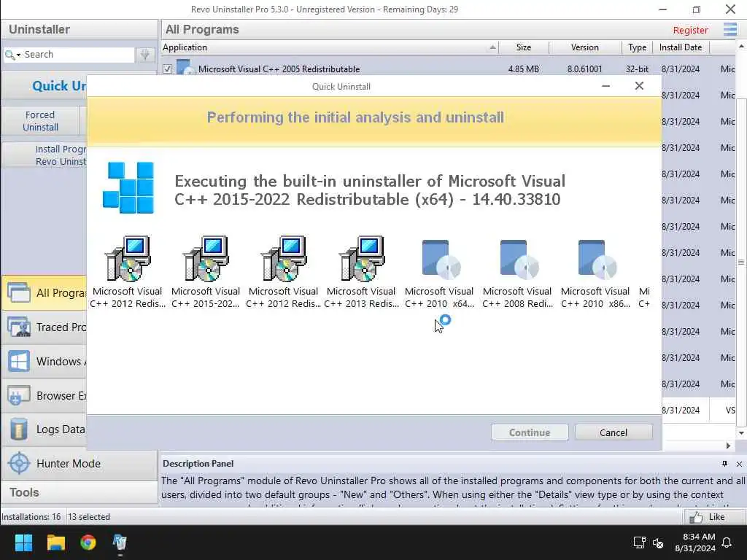Click the Microsoft Visual C++ 2005 Redistributable row

[449, 69]
